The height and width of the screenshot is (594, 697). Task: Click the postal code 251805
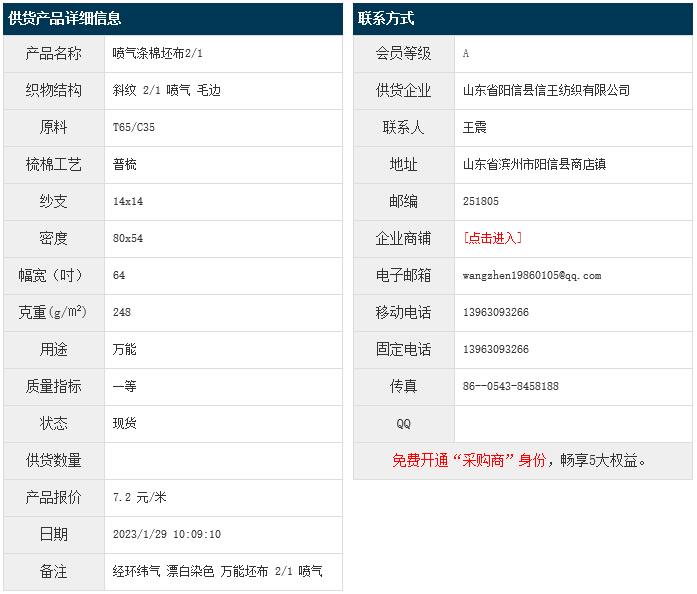pyautogui.click(x=481, y=201)
